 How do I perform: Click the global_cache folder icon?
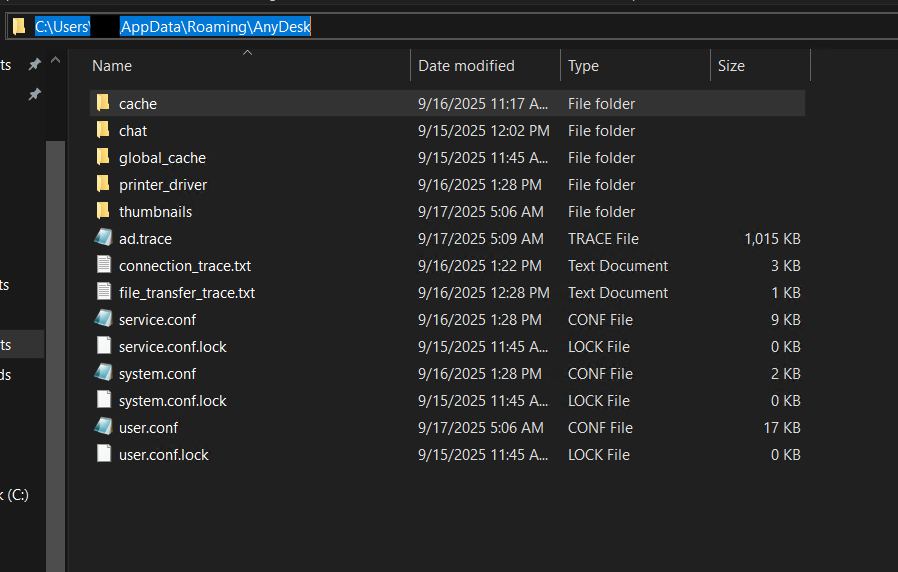point(103,157)
